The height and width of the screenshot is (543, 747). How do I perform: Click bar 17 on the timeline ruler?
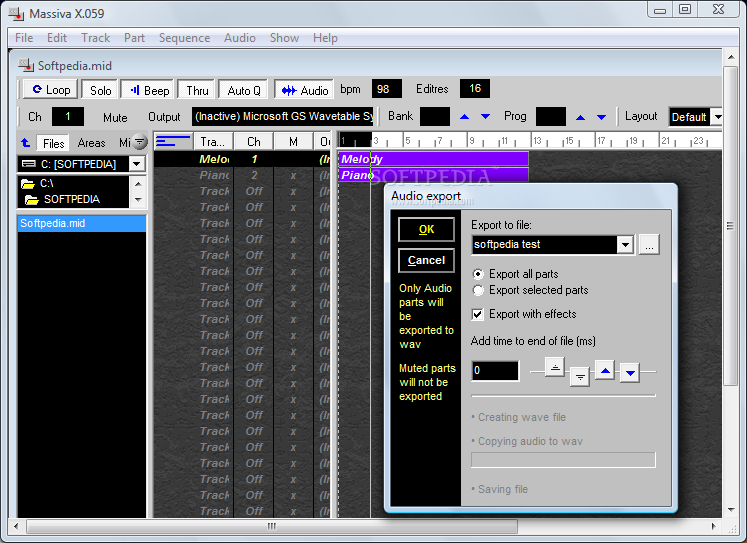click(x=601, y=141)
